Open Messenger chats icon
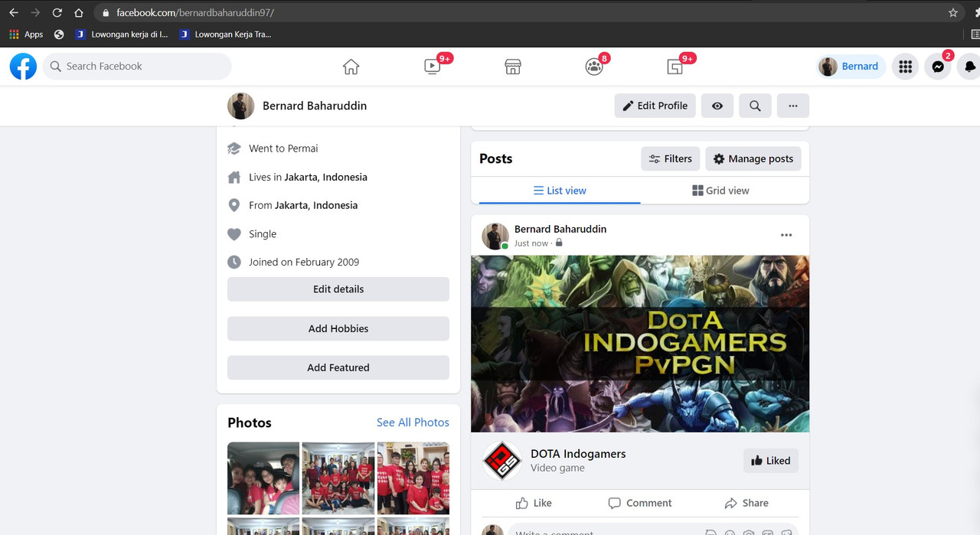 [938, 67]
